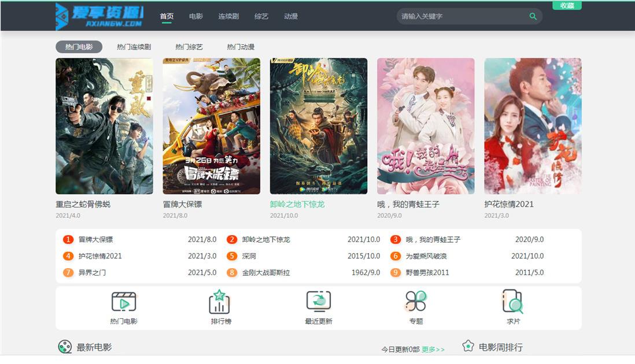Screen dimensions: 635x364
Task: Open the 热门电影 film clapper icon
Action: point(124,302)
